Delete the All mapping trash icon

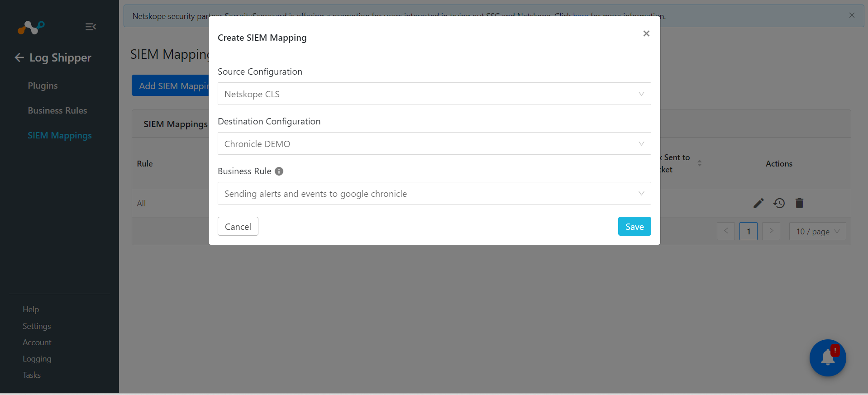(799, 203)
